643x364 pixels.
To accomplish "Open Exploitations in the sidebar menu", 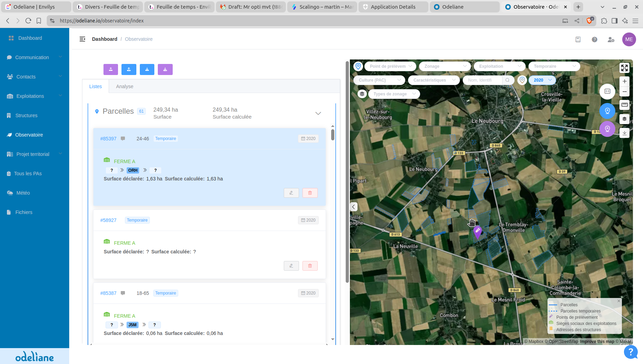I will (x=30, y=96).
